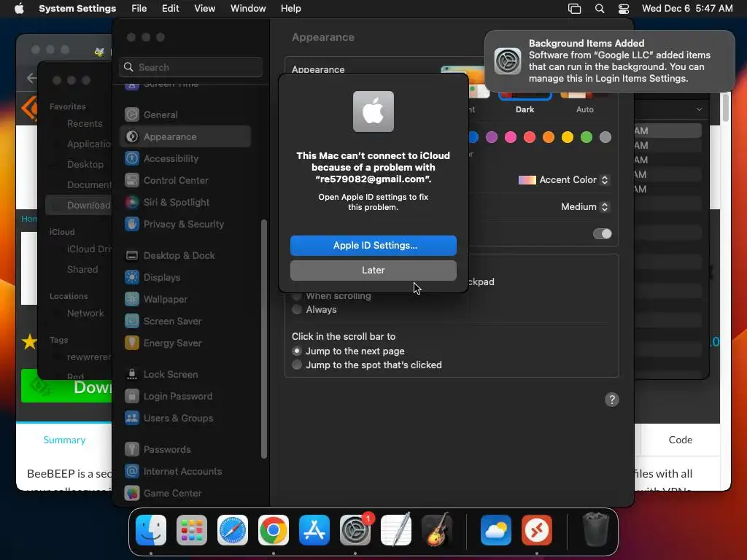This screenshot has width=747, height=560.
Task: Open the Summary tab in browser window
Action: [64, 440]
